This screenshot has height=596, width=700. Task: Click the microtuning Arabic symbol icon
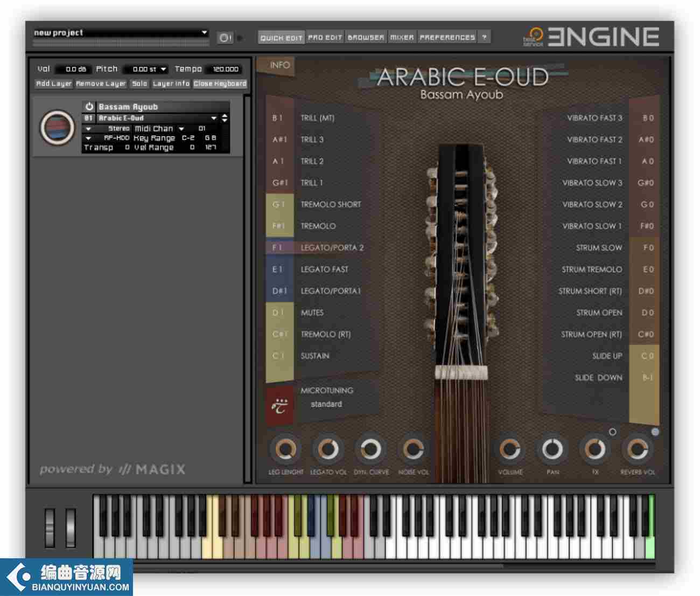(x=279, y=405)
